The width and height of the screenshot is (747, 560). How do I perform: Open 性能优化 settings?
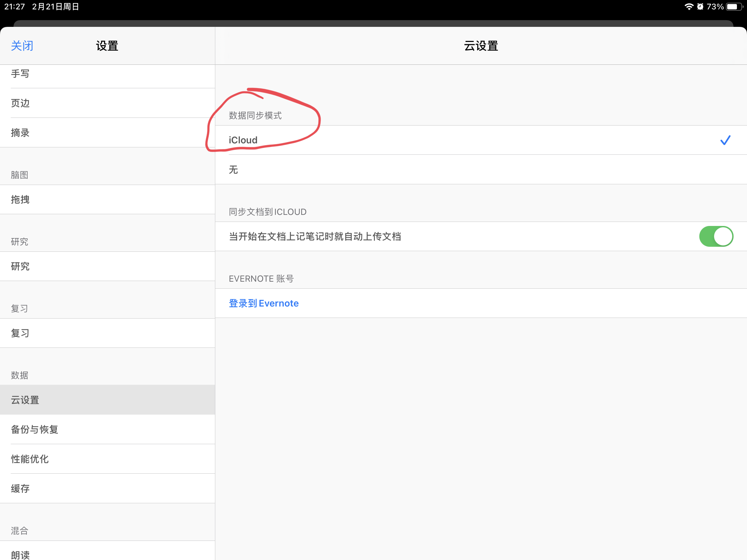107,459
